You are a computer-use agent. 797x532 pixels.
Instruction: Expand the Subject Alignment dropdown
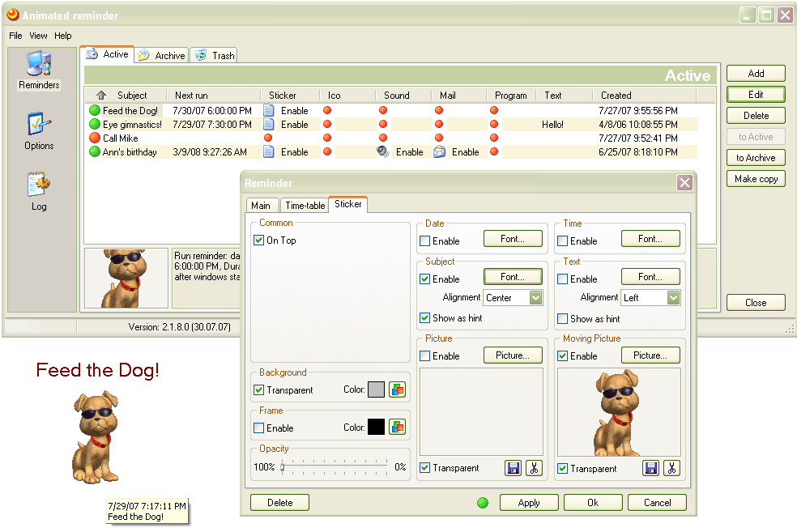click(x=535, y=298)
